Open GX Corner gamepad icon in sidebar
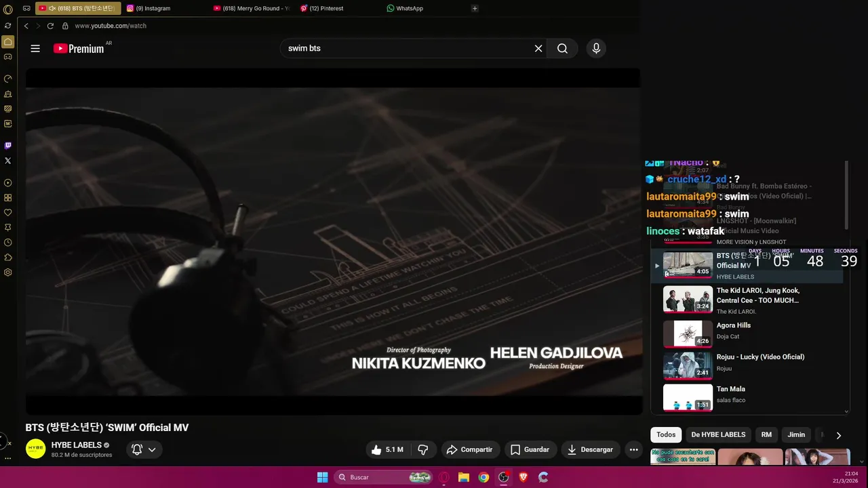Viewport: 868px width, 488px height. click(8, 57)
